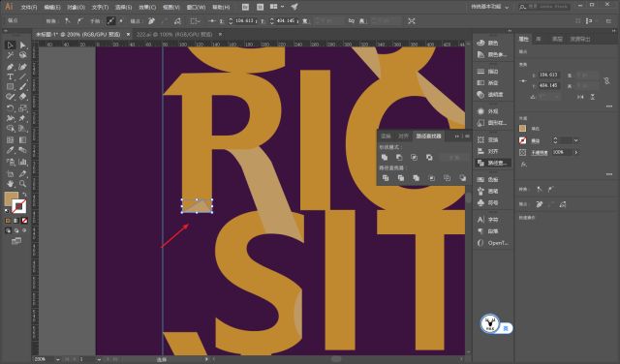Open the 色板 Swatches panel icon
The image size is (620, 364).
tap(493, 179)
